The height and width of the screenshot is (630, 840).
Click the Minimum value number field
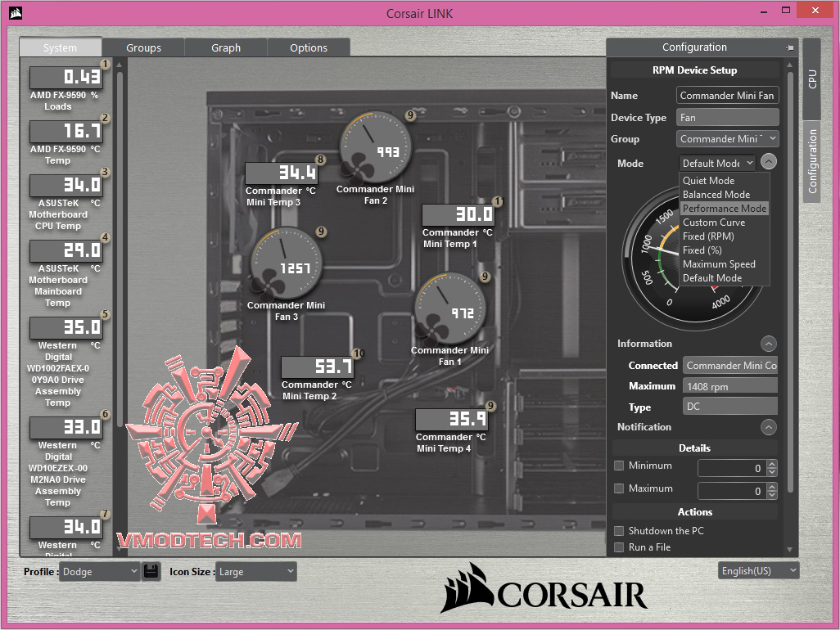(x=732, y=468)
